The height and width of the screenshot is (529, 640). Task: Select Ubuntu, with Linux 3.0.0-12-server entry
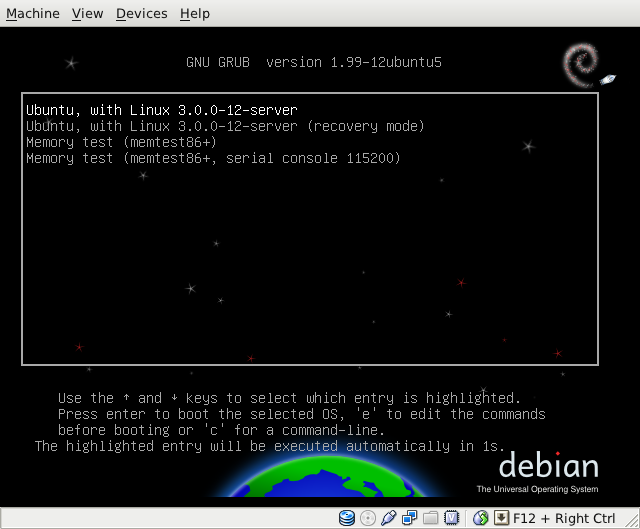pos(162,110)
